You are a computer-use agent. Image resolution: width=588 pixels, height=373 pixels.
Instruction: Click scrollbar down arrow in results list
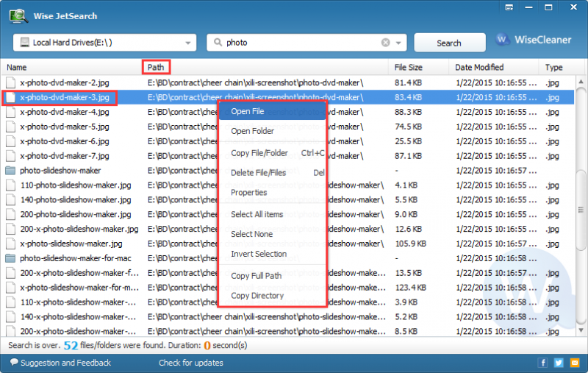point(581,330)
